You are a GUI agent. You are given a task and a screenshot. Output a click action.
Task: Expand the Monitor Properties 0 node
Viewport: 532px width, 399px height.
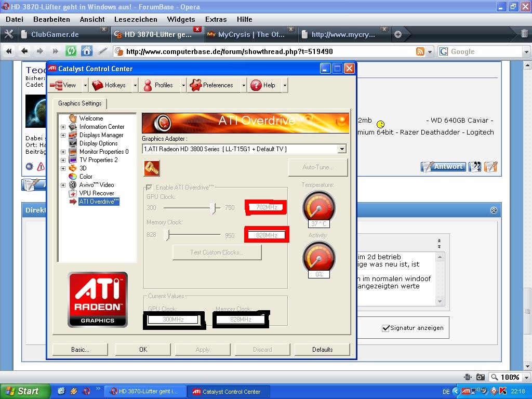63,152
